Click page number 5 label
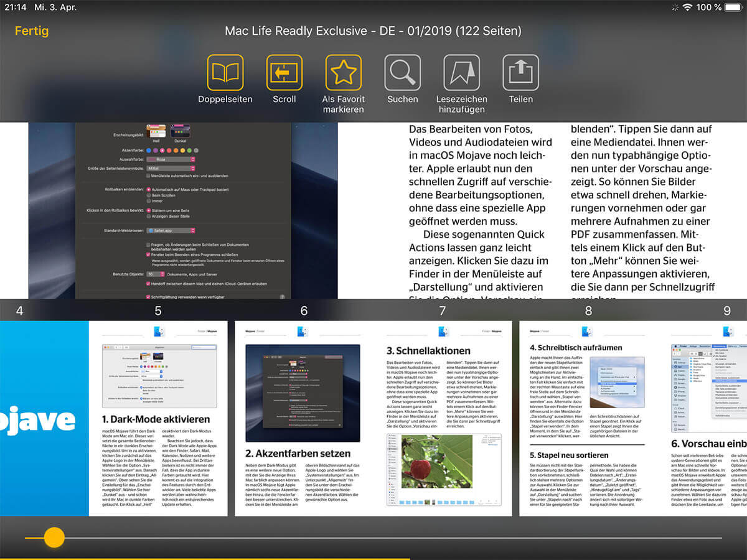 pos(158,310)
